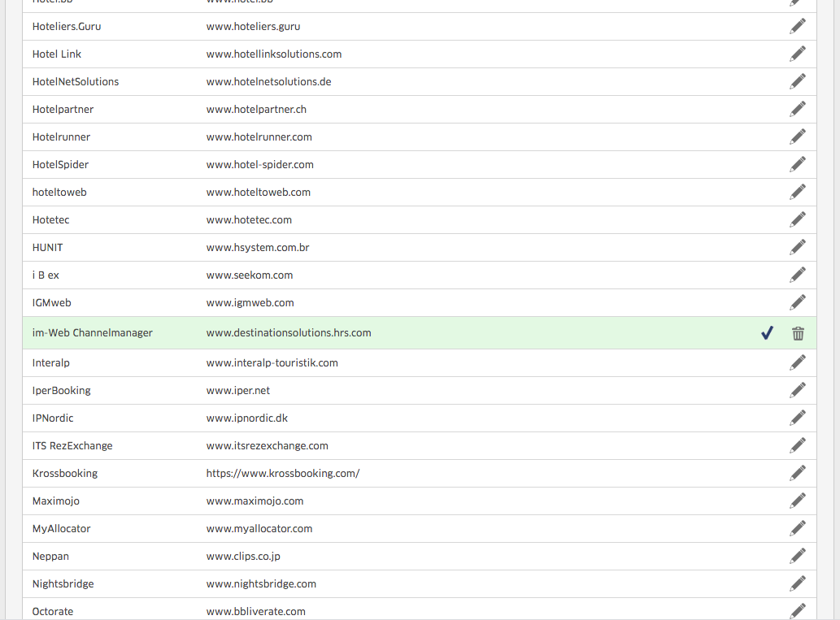Edit the HotelSpider row
This screenshot has height=620, width=840.
(797, 164)
